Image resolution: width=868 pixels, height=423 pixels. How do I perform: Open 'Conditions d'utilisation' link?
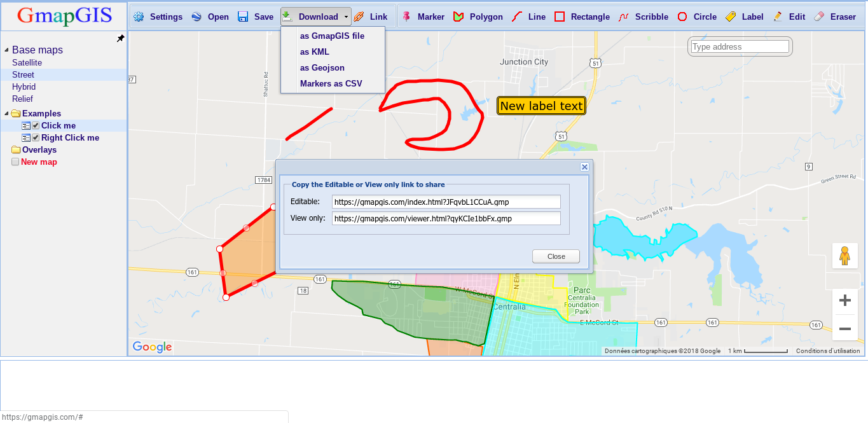coord(828,351)
